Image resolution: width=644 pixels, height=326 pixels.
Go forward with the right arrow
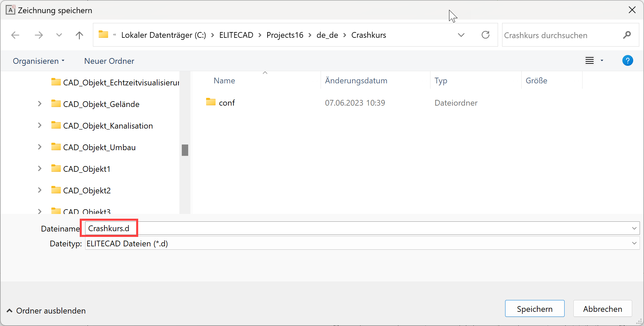point(39,35)
